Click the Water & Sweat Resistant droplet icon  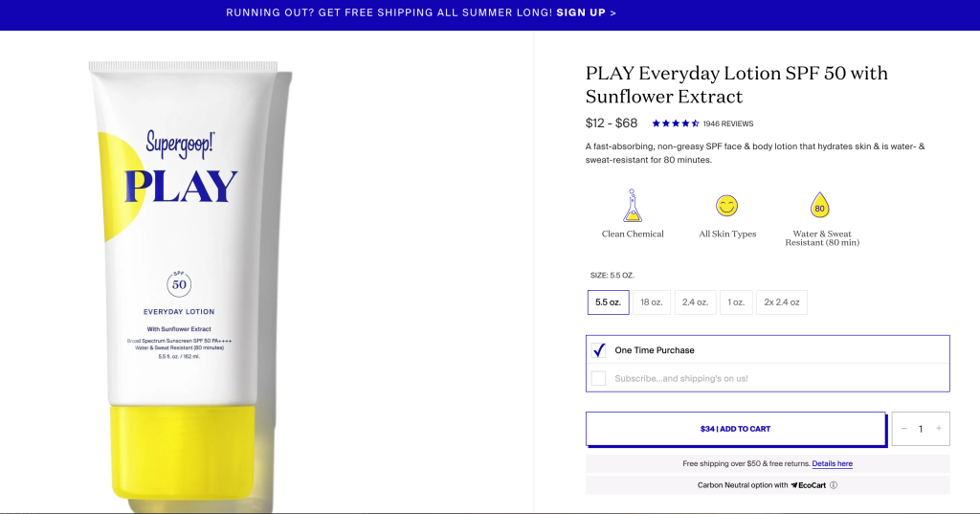coord(819,205)
